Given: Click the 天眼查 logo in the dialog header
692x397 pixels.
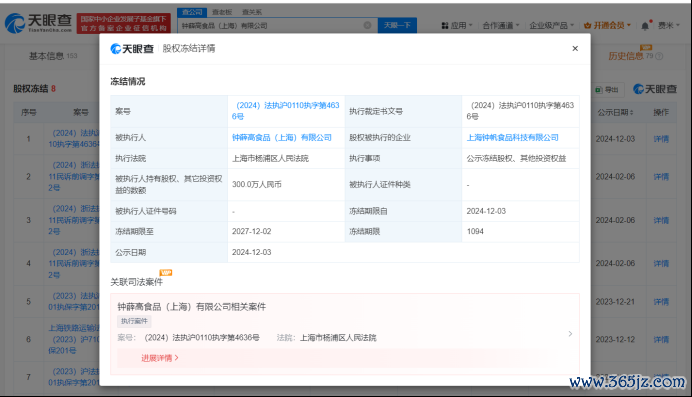Looking at the screenshot, I should pos(132,49).
